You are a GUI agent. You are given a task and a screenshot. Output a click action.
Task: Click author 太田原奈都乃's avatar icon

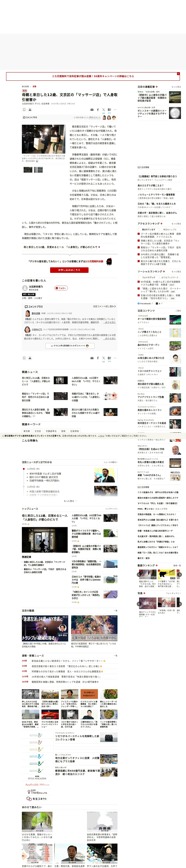point(25,288)
